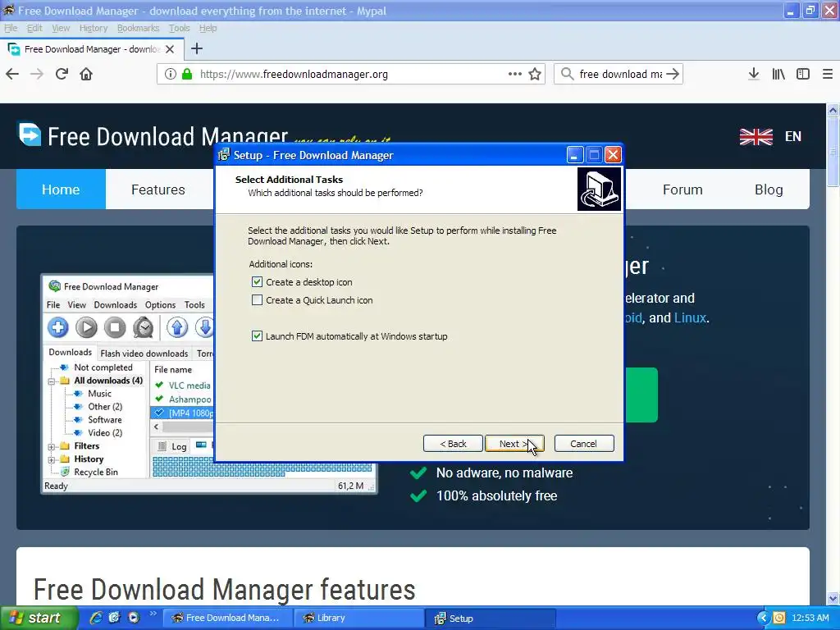Viewport: 840px width, 630px height.
Task: Open the Features site tab
Action: [158, 189]
